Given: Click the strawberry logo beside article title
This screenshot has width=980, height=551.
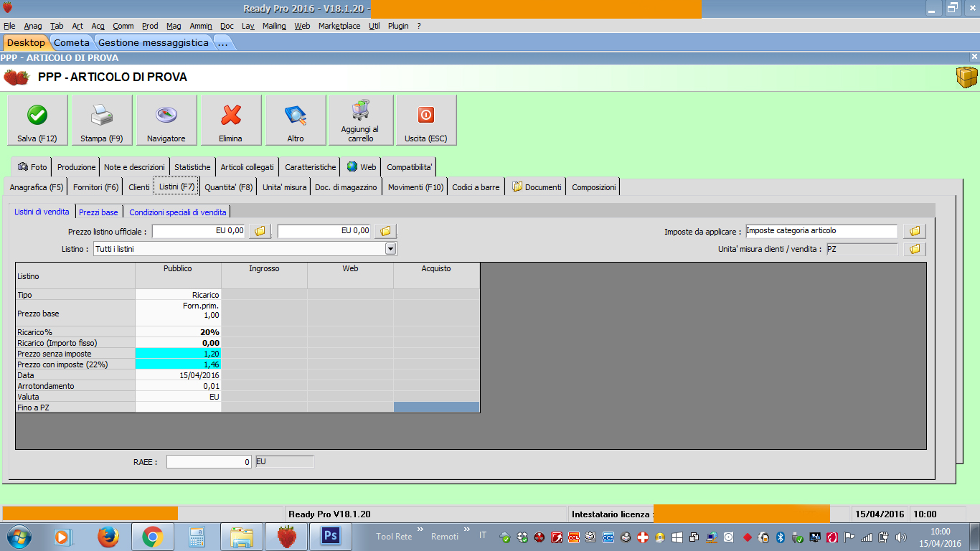Looking at the screenshot, I should [x=16, y=77].
